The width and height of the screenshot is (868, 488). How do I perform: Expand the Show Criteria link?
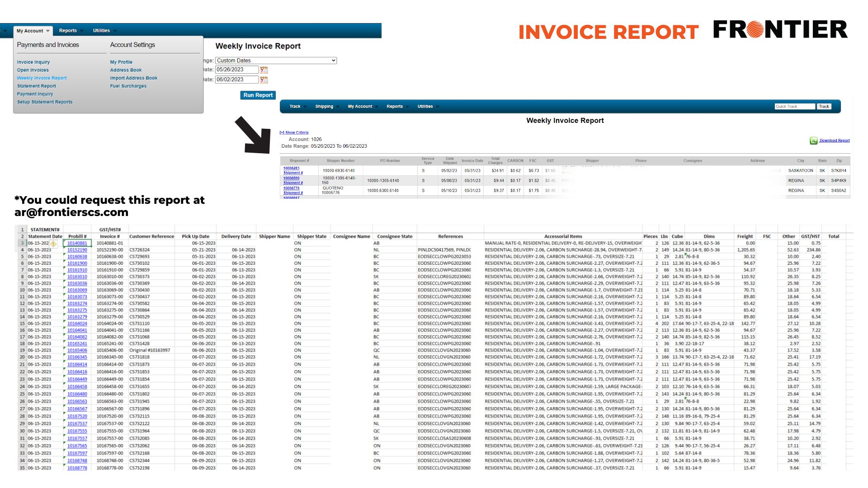pos(294,133)
